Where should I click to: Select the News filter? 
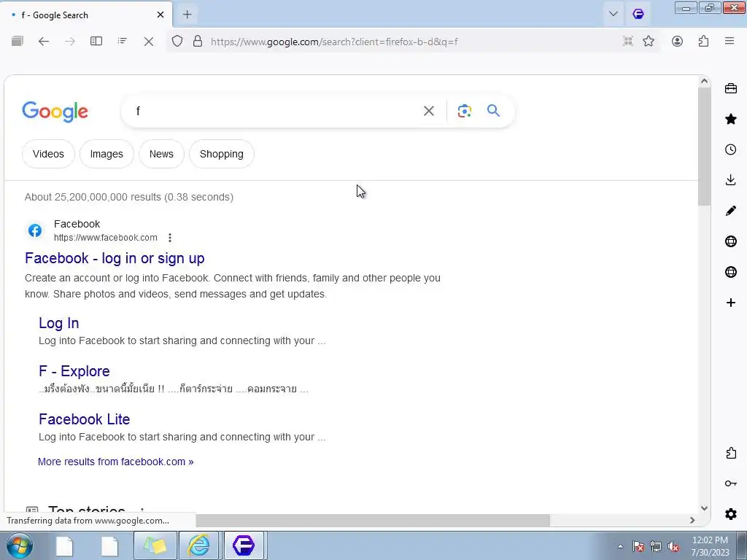pos(161,154)
